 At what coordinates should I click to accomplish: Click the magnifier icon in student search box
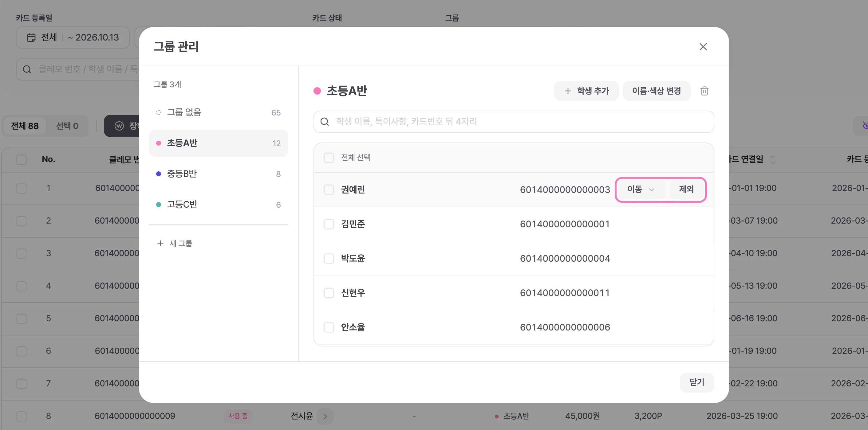click(325, 122)
